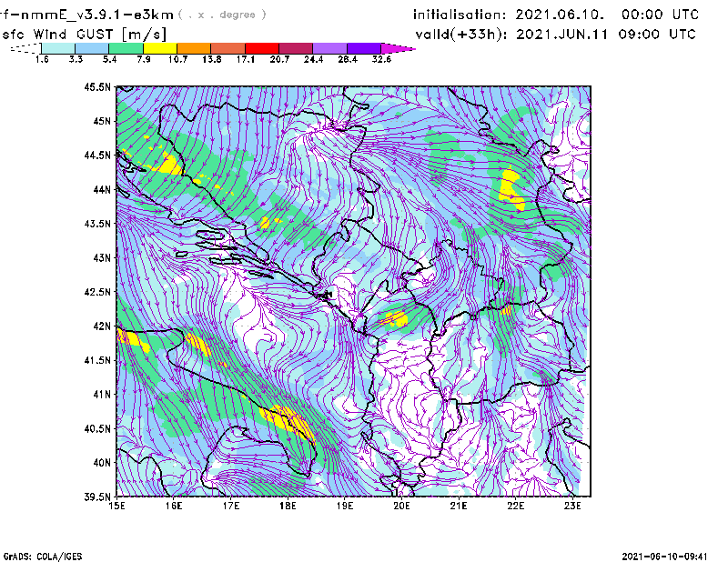Click the crimson 20.7–24.4 legend swatch
The image size is (728, 562).
[296, 48]
